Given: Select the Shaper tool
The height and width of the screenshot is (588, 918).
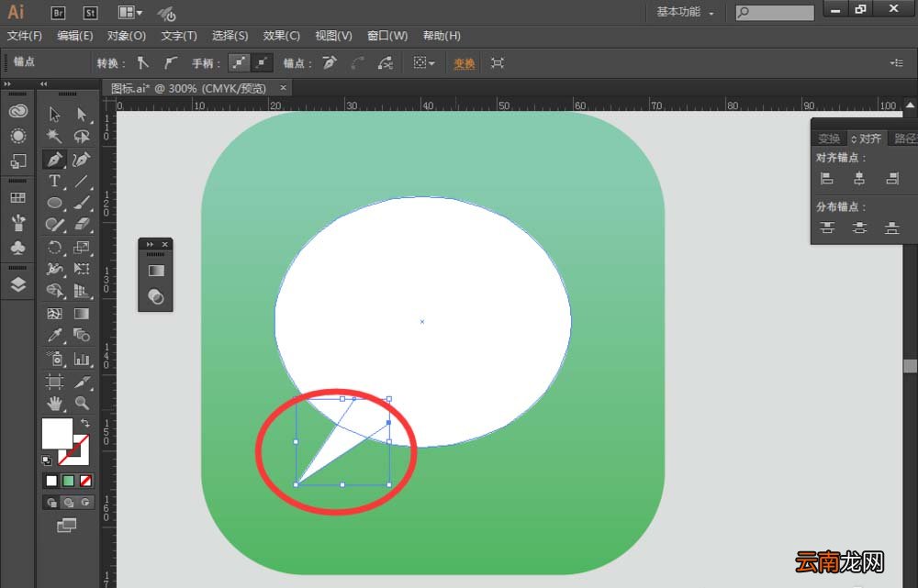Looking at the screenshot, I should (x=54, y=225).
